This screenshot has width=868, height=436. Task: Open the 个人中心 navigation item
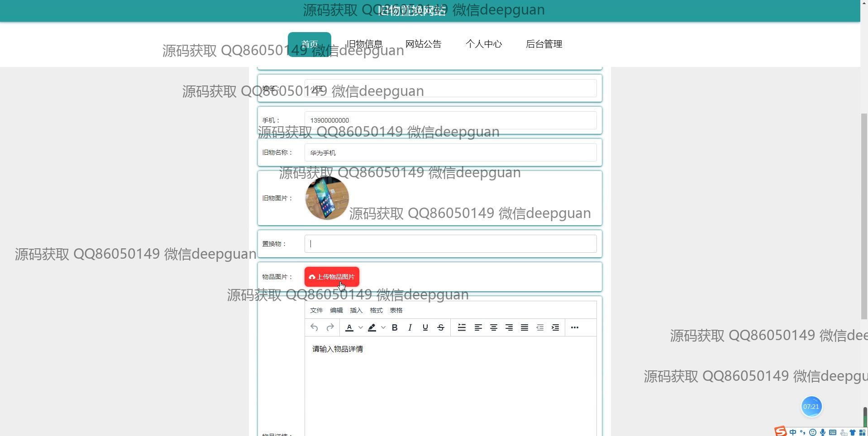click(x=484, y=44)
